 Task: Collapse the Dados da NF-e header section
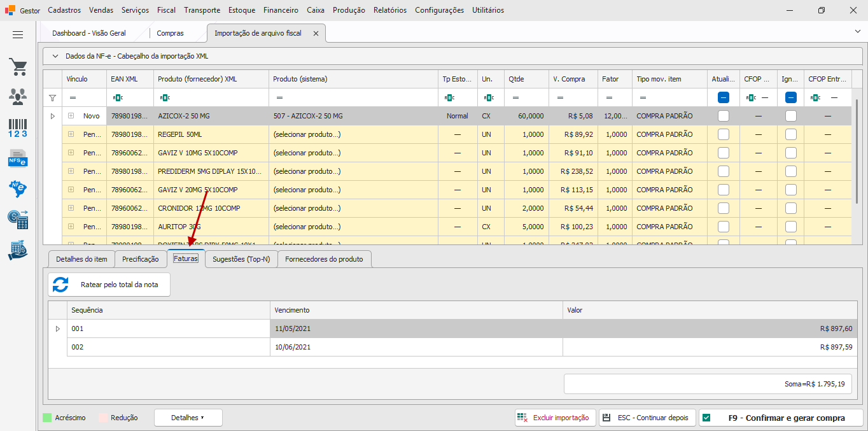click(x=55, y=56)
